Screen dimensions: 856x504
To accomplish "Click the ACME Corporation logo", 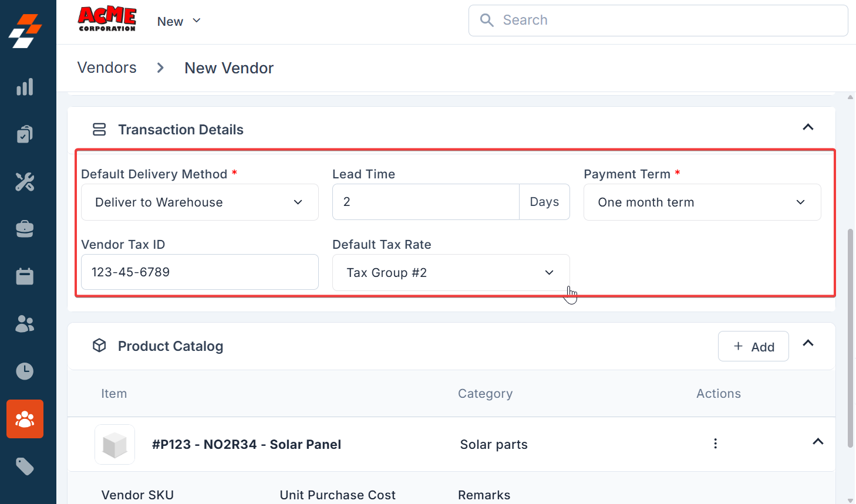I will pyautogui.click(x=107, y=19).
